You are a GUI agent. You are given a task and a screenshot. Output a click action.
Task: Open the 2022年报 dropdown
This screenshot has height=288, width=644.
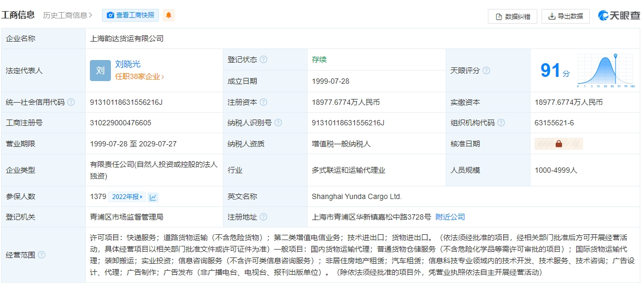point(127,197)
